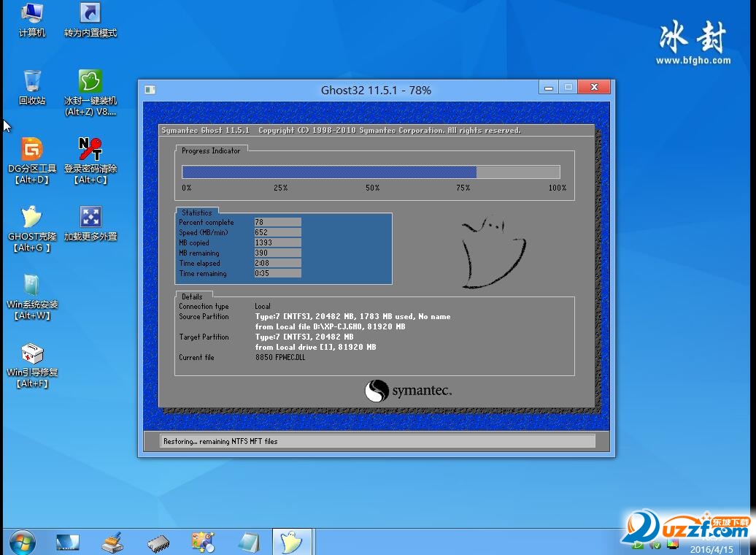Viewport: 756px width, 555px height.
Task: Open the DG分区工具 partition tool
Action: 31,149
